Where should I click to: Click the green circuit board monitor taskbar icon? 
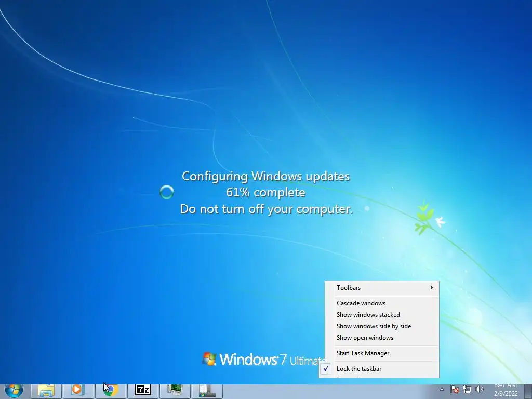click(175, 391)
